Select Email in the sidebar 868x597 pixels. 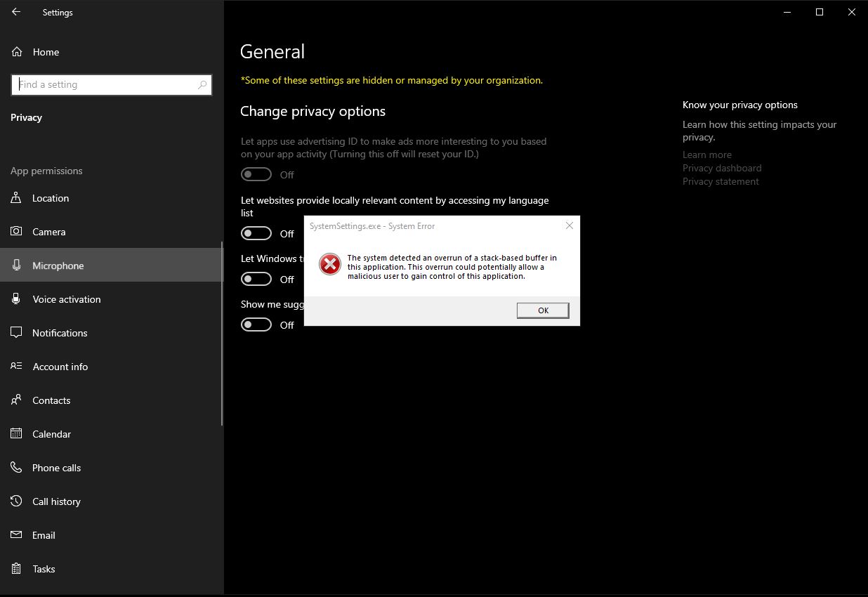point(112,535)
